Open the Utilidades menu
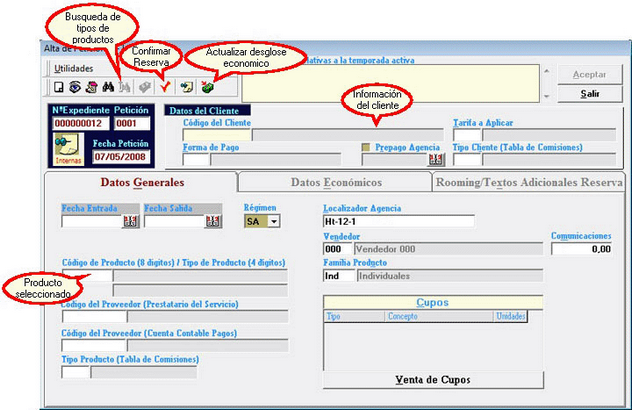 coord(74,69)
